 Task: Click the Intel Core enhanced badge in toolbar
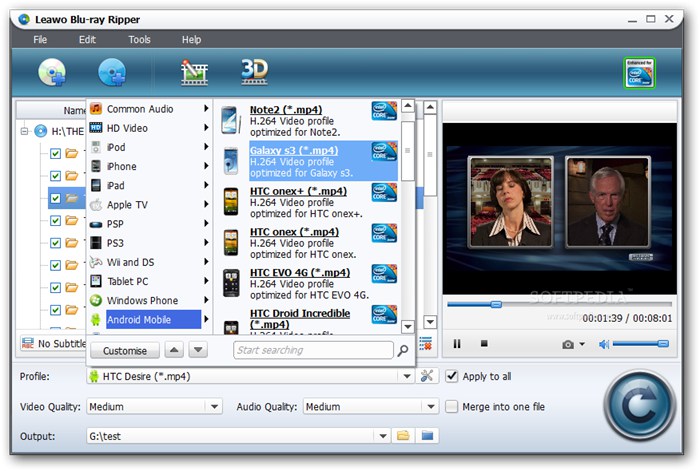pyautogui.click(x=639, y=73)
